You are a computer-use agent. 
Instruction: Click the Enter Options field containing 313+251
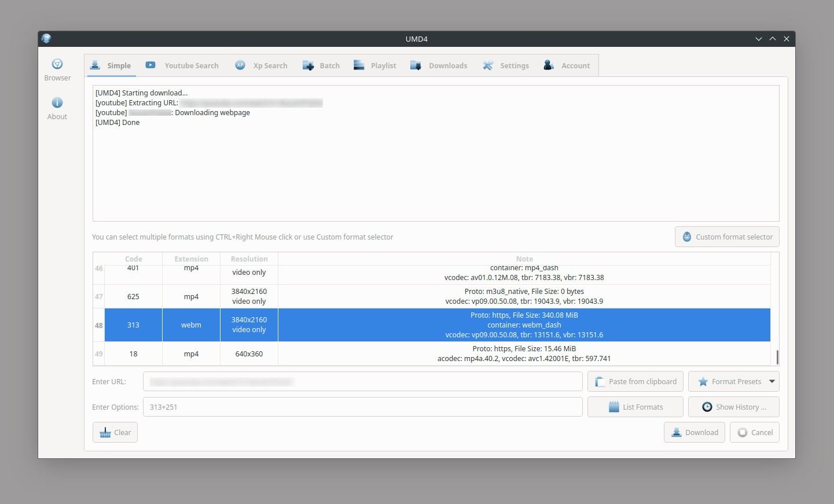[363, 407]
